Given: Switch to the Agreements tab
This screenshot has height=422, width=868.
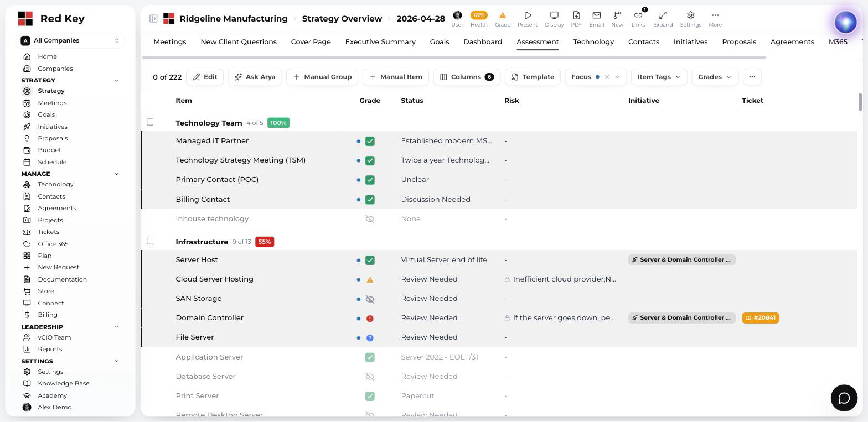Looking at the screenshot, I should tap(792, 42).
